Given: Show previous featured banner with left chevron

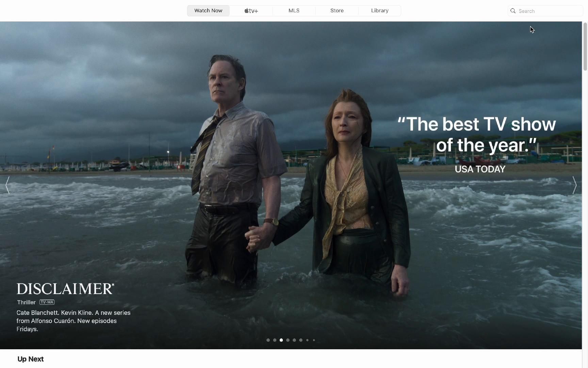Looking at the screenshot, I should (x=7, y=185).
